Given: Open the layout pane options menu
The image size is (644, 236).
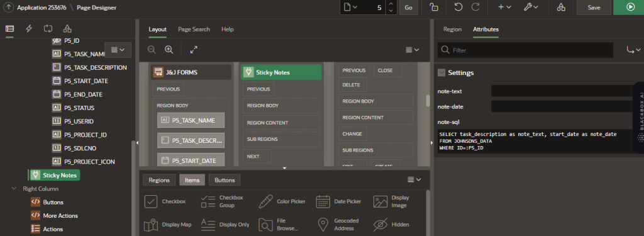Looking at the screenshot, I should [x=413, y=50].
